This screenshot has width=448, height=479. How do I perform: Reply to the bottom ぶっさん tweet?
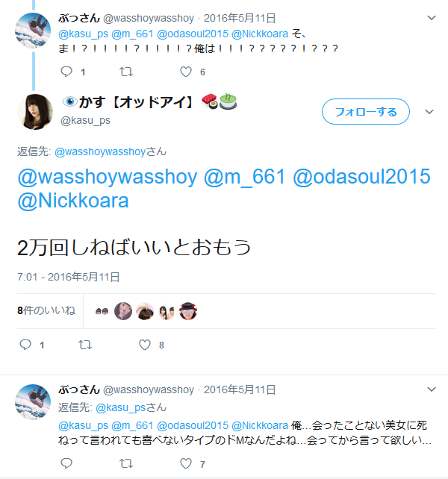pyautogui.click(x=66, y=463)
